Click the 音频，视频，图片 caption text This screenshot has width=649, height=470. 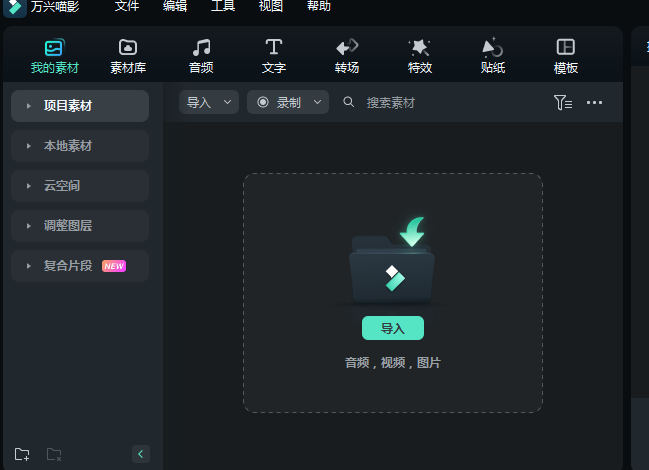click(x=393, y=363)
